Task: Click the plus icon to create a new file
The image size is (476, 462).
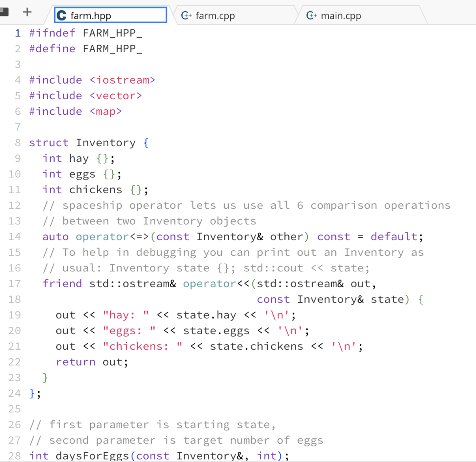Action: tap(27, 12)
